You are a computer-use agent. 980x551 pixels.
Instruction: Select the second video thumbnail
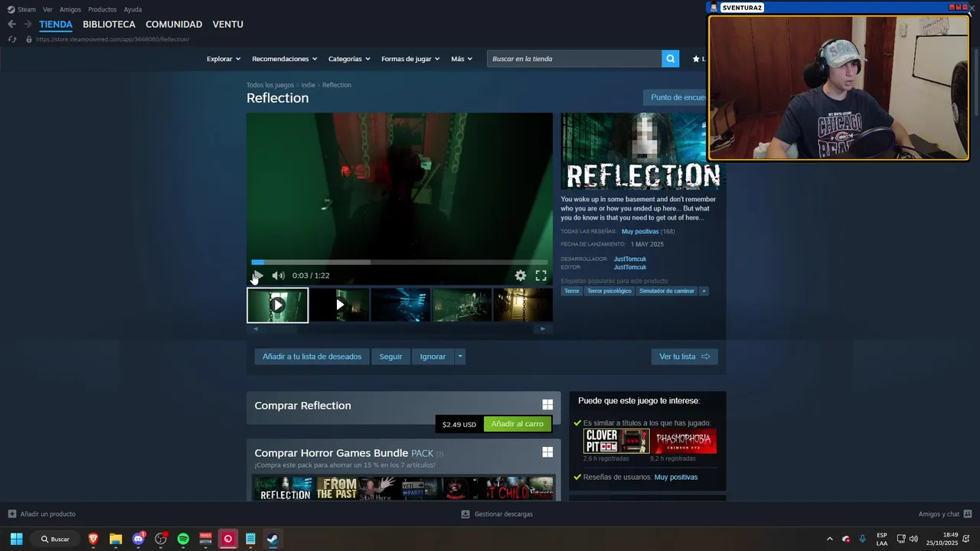pyautogui.click(x=340, y=305)
